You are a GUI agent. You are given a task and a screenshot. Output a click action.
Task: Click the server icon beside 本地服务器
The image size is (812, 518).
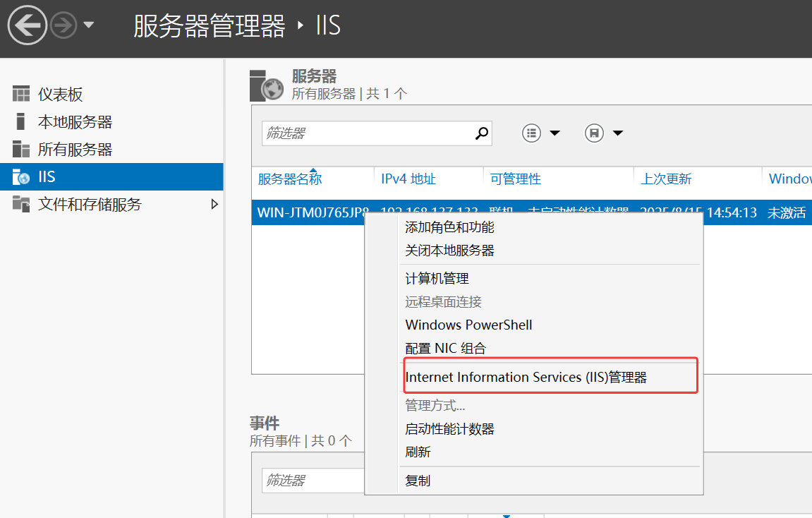pos(20,121)
